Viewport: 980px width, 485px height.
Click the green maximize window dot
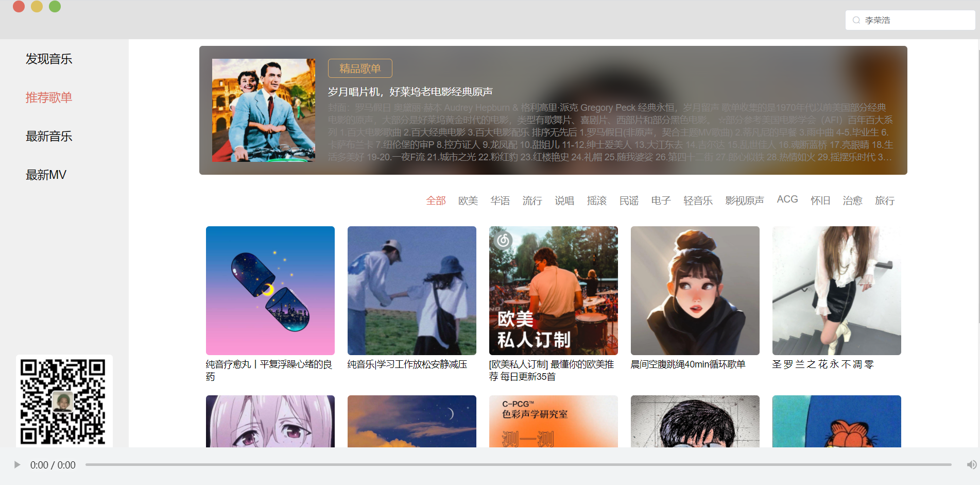pyautogui.click(x=55, y=6)
